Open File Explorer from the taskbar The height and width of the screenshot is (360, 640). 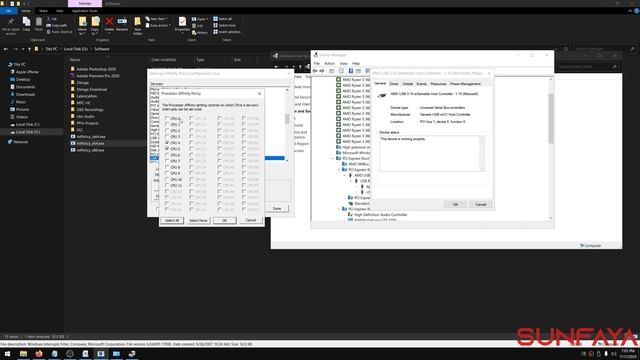point(23,353)
